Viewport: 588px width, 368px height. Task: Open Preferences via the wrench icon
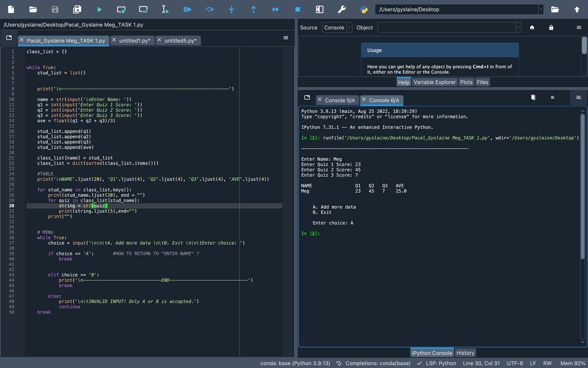coord(341,9)
